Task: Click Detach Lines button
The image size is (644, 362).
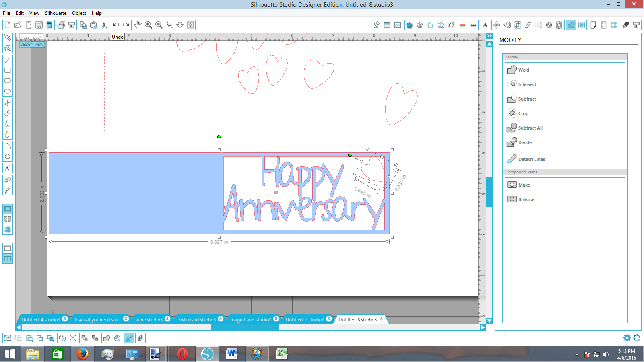Action: 565,159
